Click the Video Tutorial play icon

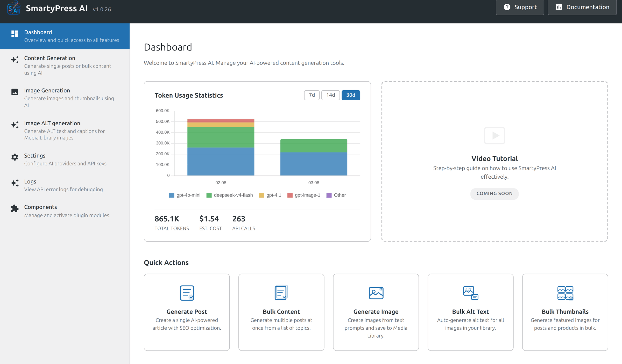pos(494,135)
